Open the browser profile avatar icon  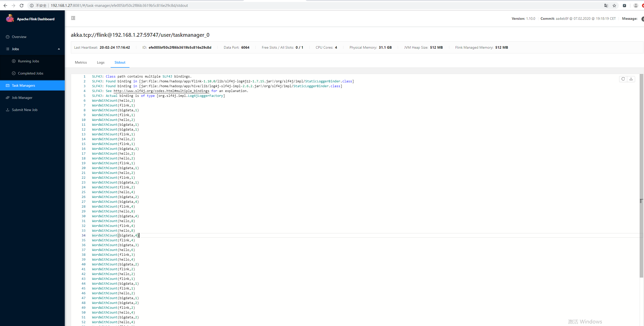(x=636, y=6)
